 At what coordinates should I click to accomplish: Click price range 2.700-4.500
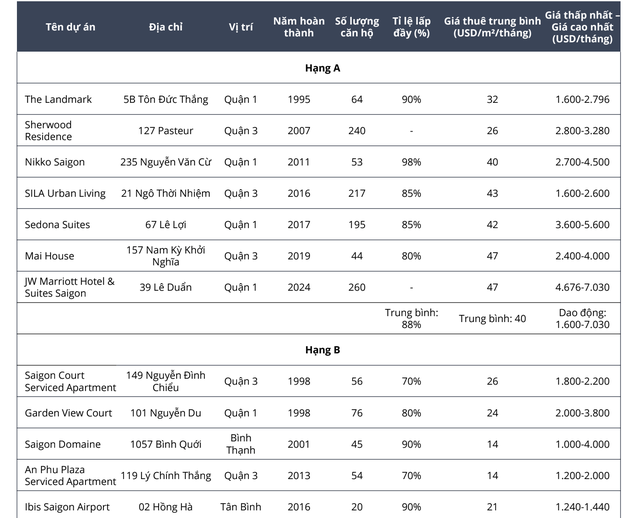[582, 162]
